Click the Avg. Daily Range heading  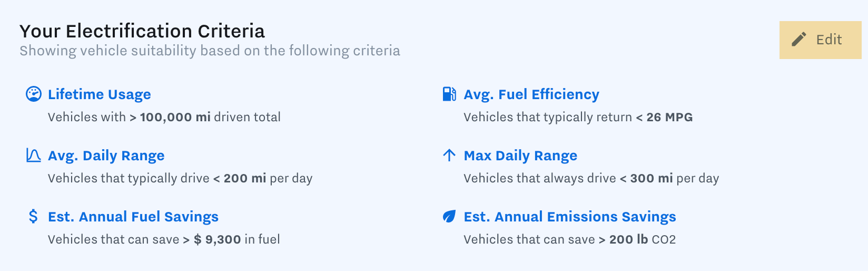point(106,156)
